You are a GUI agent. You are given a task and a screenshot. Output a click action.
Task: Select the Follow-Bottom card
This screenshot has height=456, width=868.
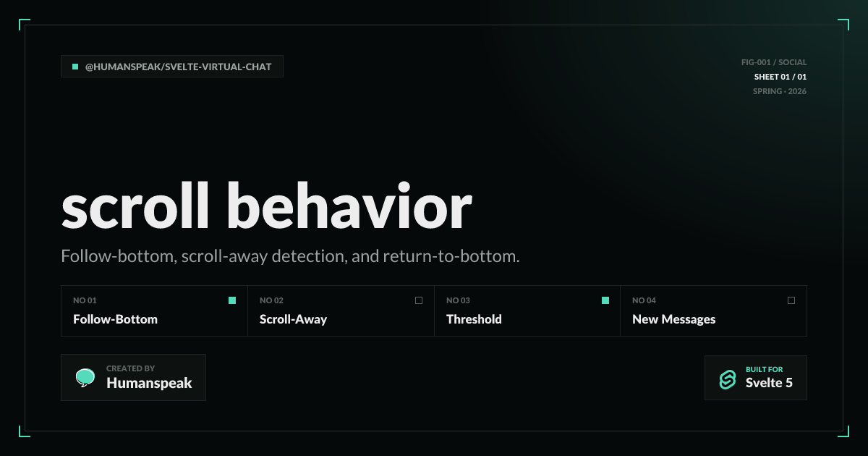point(155,311)
